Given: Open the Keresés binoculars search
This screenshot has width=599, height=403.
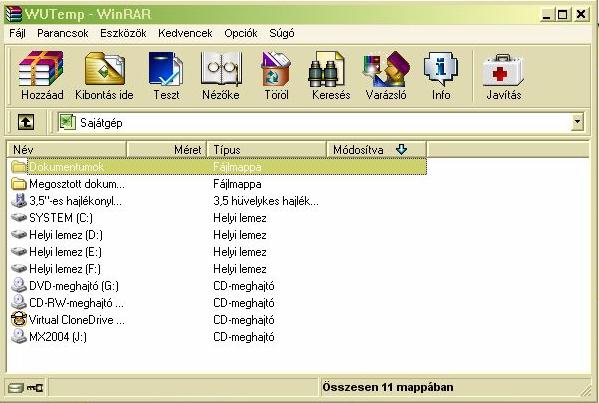Looking at the screenshot, I should (331, 76).
